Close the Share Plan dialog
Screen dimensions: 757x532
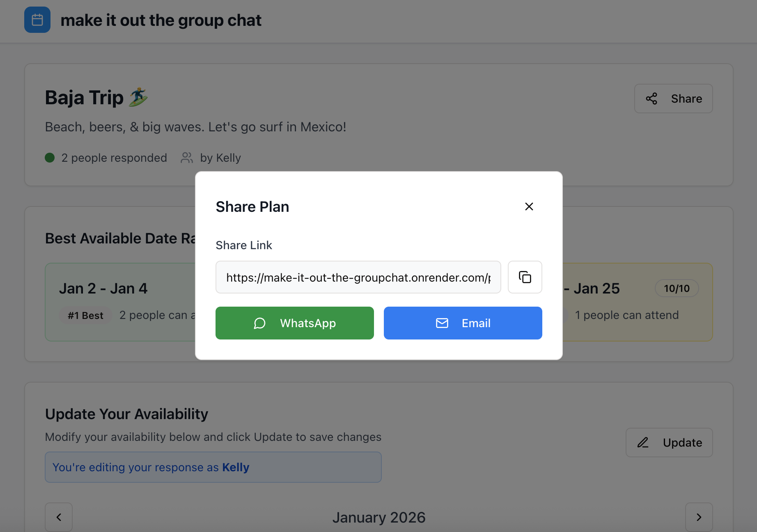(x=529, y=206)
